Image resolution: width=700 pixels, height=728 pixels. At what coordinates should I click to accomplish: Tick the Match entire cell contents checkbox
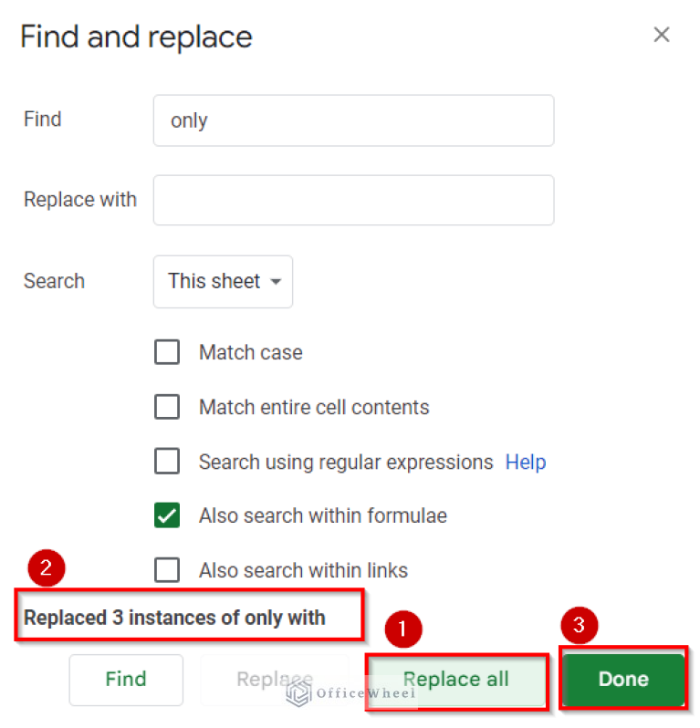167,407
